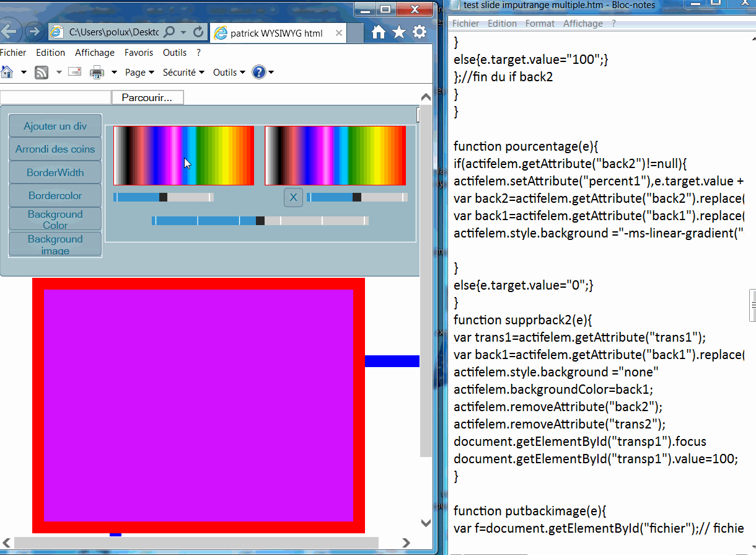Click the Parcourir... browse button
Viewport: 756px width, 555px height.
[147, 97]
